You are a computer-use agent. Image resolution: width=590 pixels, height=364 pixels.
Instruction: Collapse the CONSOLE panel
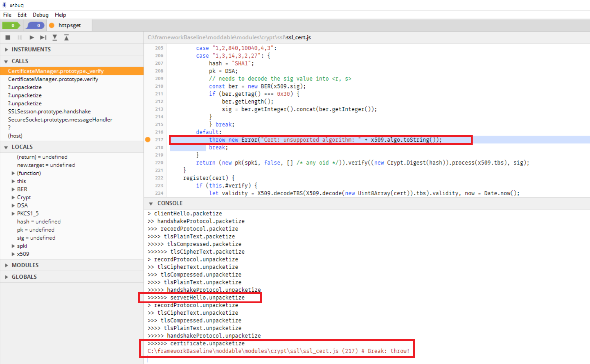[x=151, y=203]
